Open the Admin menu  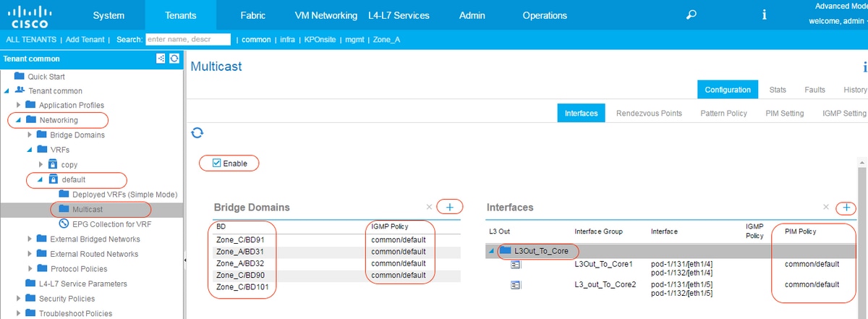click(x=472, y=15)
